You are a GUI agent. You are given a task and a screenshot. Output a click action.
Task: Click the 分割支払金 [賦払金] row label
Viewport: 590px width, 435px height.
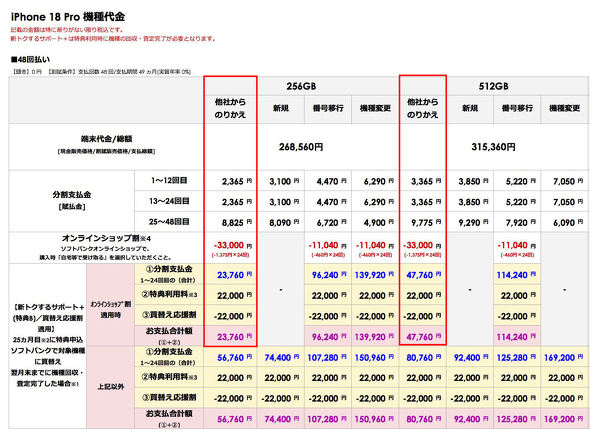click(x=71, y=200)
